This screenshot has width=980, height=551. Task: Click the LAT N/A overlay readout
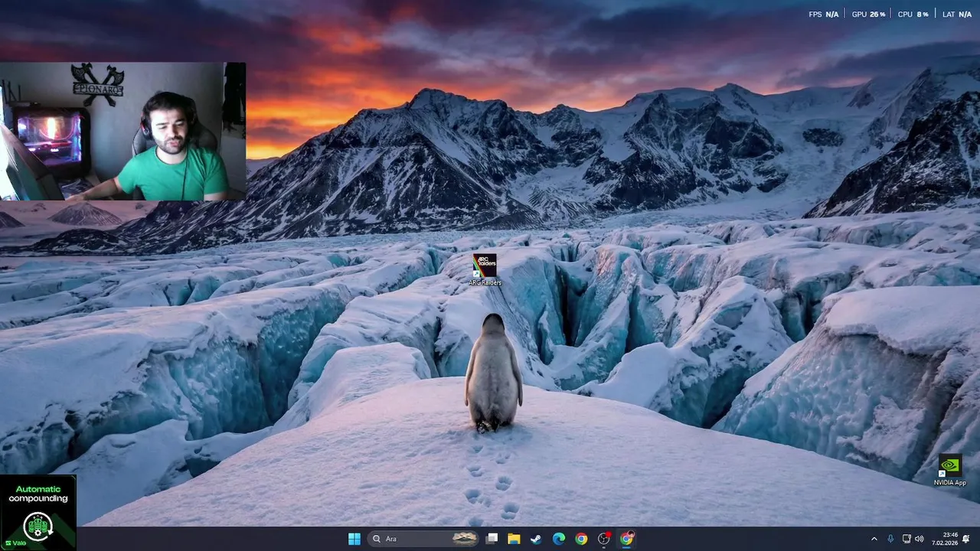tap(957, 15)
